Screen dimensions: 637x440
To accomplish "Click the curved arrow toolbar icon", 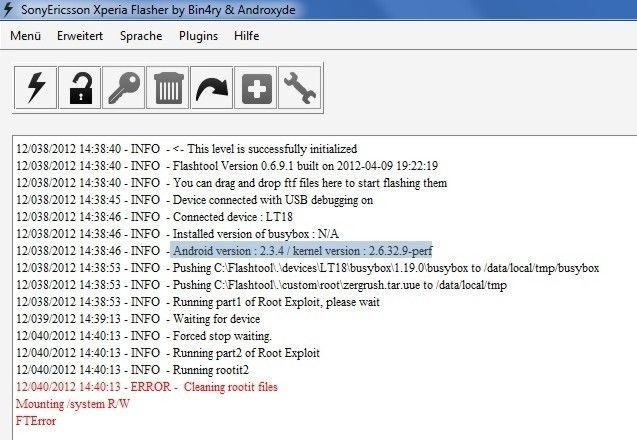I will pos(212,88).
